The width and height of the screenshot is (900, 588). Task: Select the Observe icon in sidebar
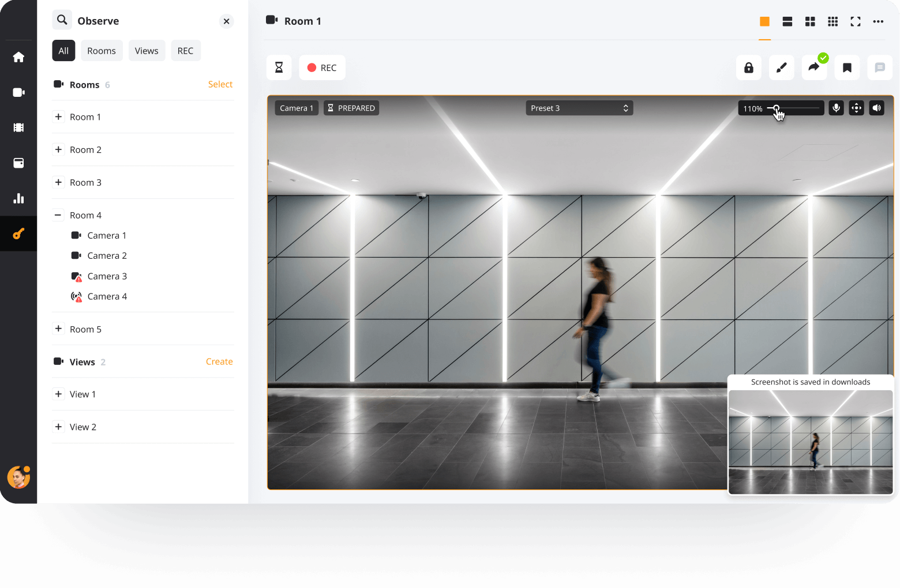[x=18, y=233]
